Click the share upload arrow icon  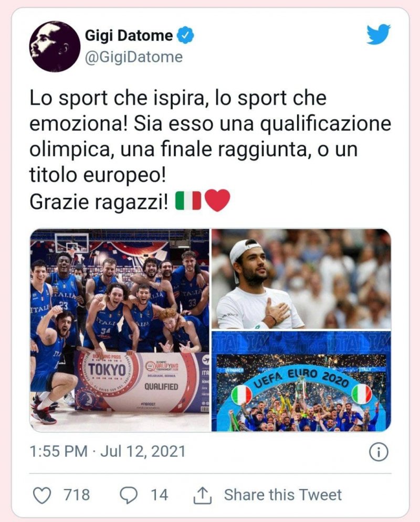click(203, 495)
